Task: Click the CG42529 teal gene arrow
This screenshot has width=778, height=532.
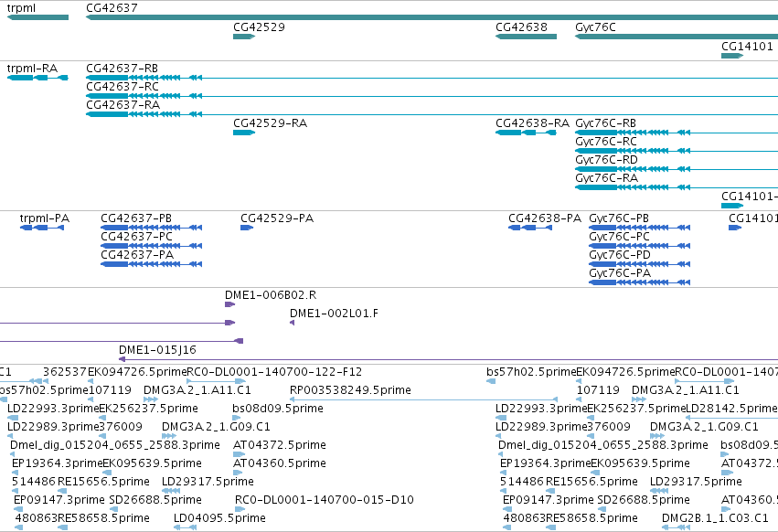Action: pyautogui.click(x=244, y=37)
